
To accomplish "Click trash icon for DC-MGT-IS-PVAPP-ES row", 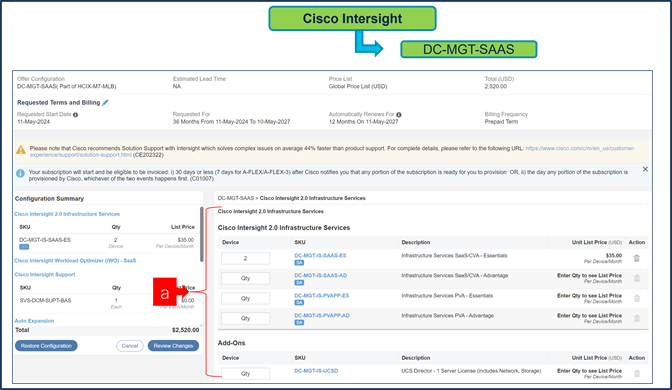I will (637, 298).
